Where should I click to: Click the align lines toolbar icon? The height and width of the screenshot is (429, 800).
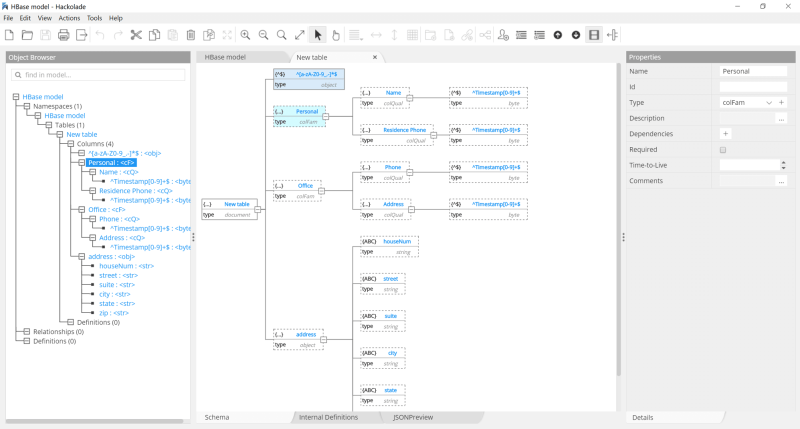pos(355,35)
